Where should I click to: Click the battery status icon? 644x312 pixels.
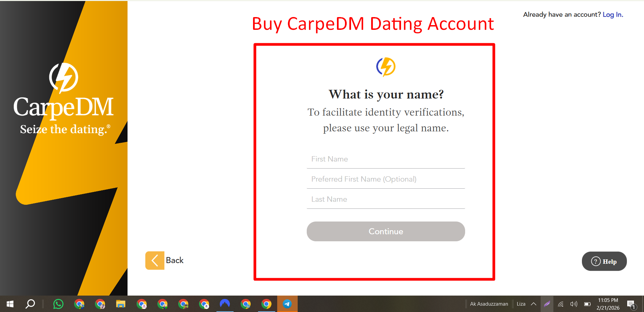587,304
